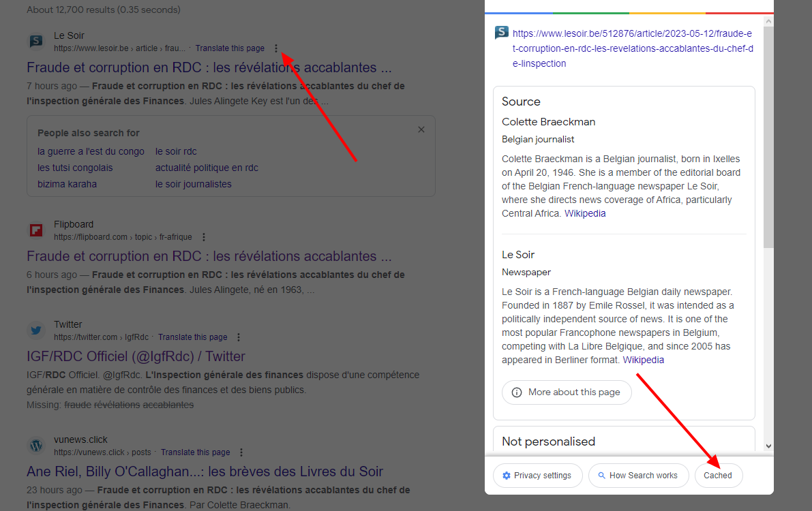Translate the Le Soir result page
812x511 pixels.
(x=230, y=48)
